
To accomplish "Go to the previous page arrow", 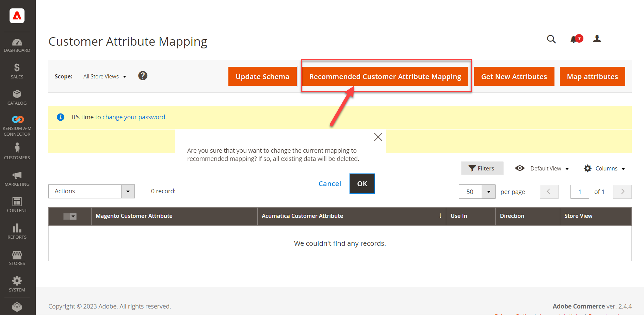I will pos(549,192).
